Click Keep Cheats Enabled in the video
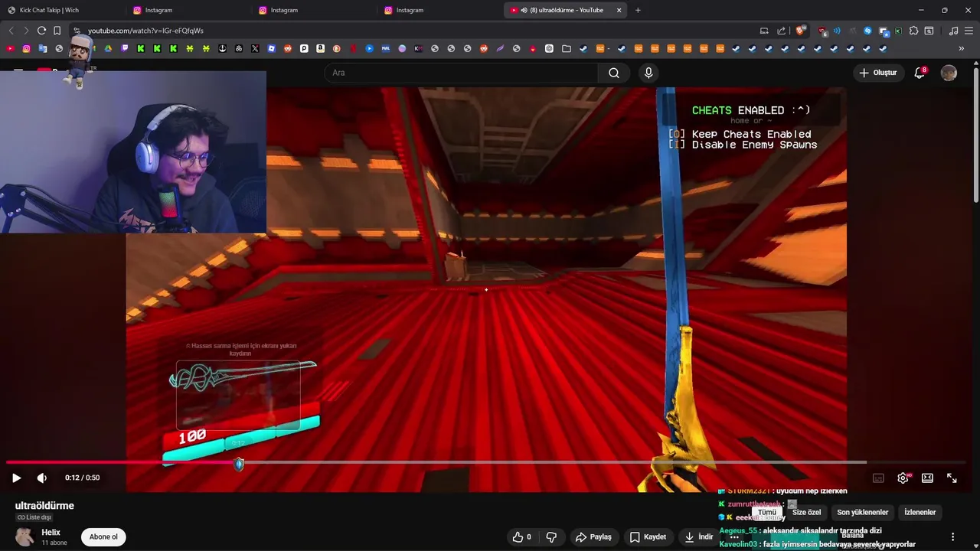This screenshot has height=551, width=980. [751, 134]
